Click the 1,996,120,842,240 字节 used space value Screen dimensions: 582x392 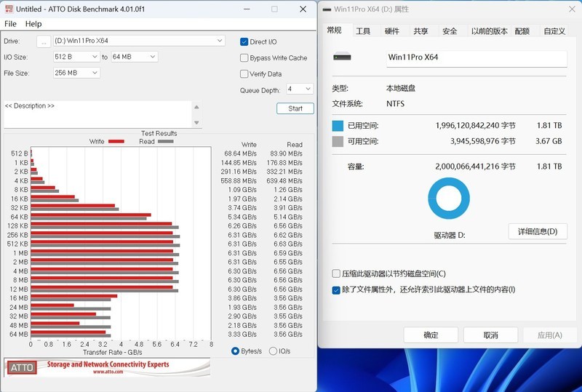tap(476, 126)
